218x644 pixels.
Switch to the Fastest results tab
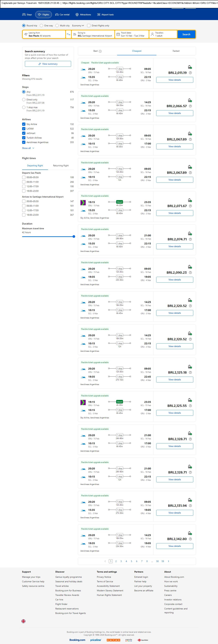tap(176, 51)
